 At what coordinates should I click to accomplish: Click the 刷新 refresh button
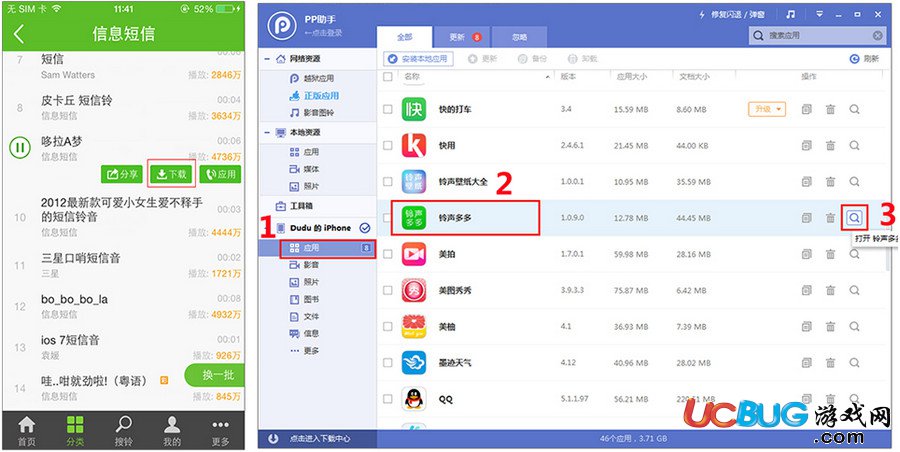864,59
